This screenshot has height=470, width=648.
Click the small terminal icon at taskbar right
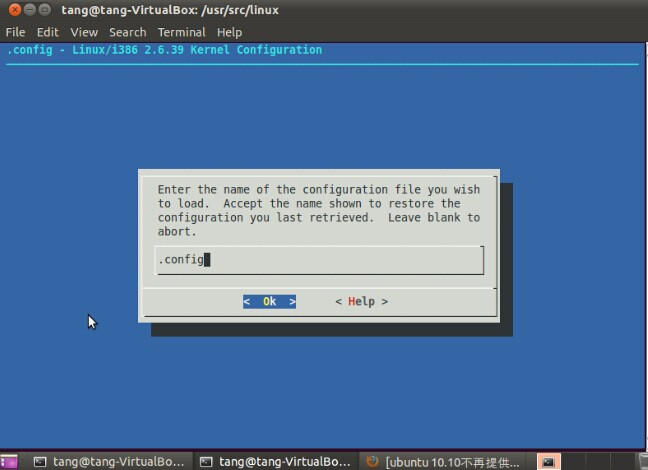[x=548, y=461]
